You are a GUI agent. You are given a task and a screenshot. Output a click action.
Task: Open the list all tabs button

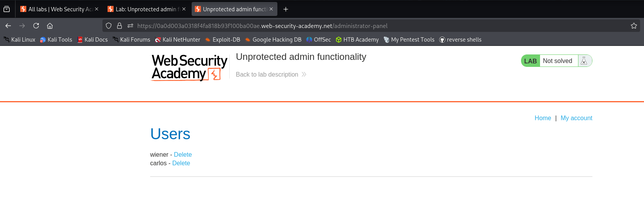7,9
